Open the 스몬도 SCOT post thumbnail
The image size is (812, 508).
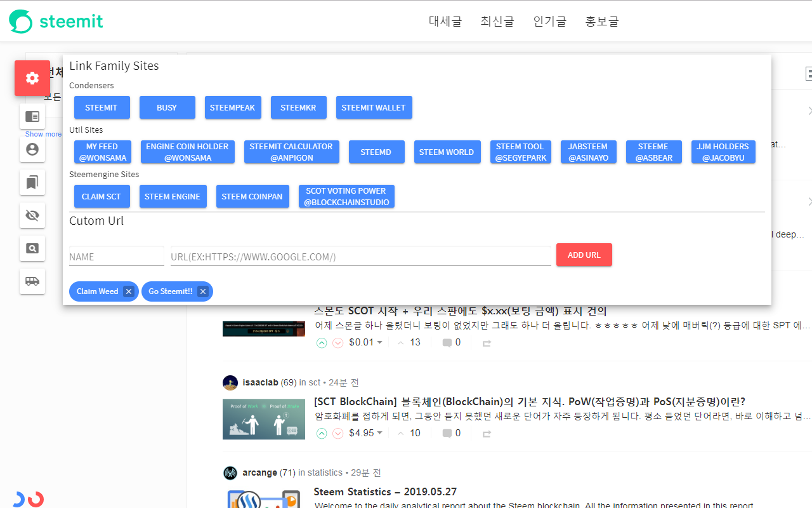tap(264, 328)
